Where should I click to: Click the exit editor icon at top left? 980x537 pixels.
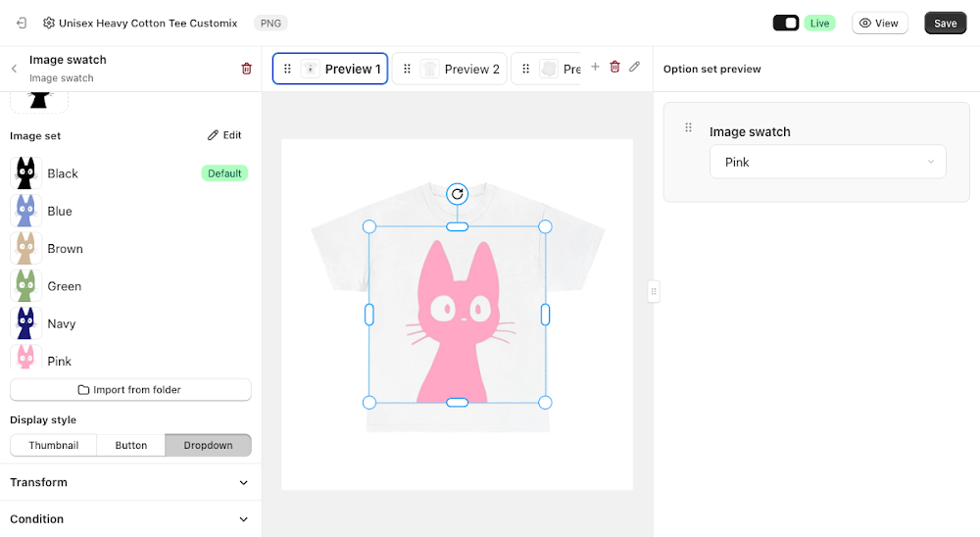(22, 24)
